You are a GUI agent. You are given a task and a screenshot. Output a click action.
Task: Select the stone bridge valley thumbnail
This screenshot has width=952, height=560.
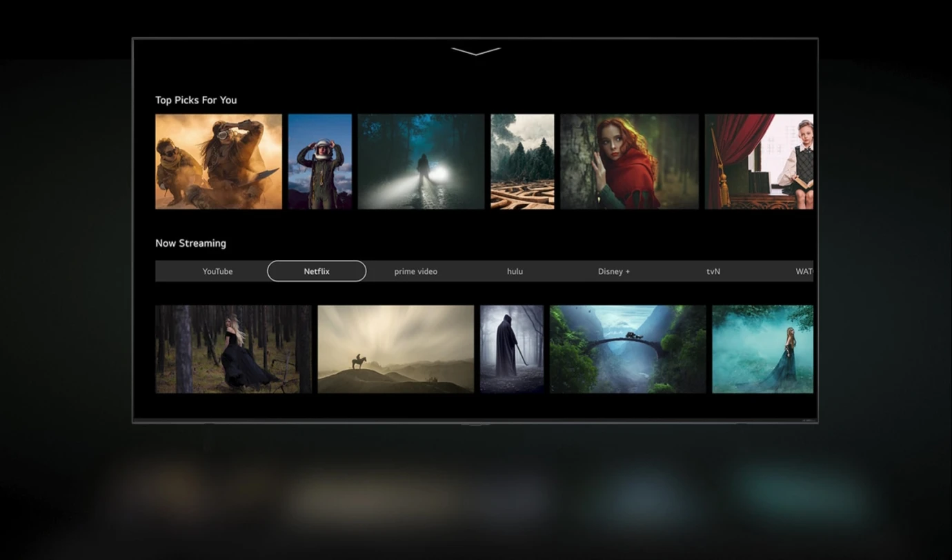pos(627,349)
